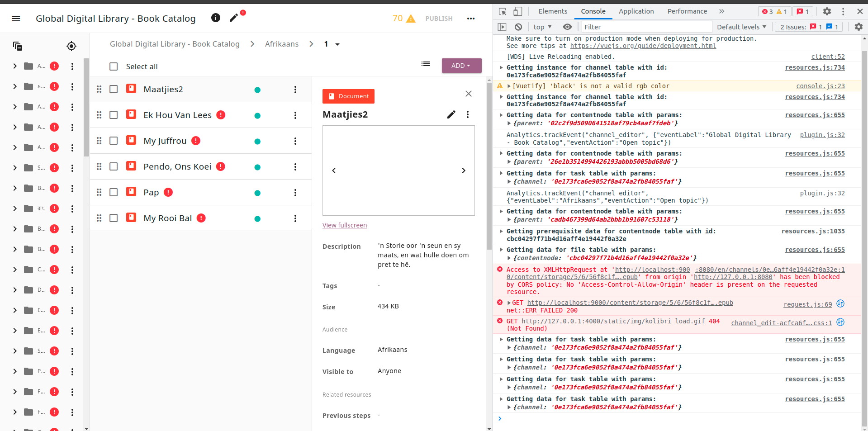Open console settings gear next to issues

pyautogui.click(x=859, y=27)
